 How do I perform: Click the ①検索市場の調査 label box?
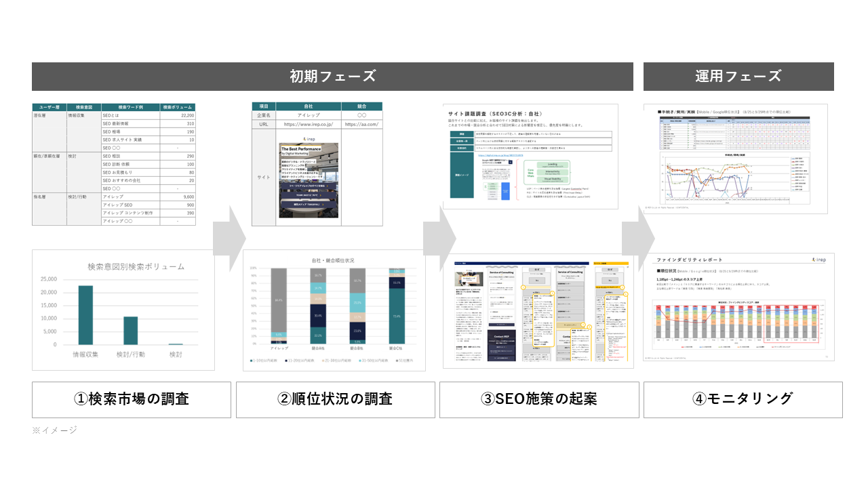coord(132,399)
